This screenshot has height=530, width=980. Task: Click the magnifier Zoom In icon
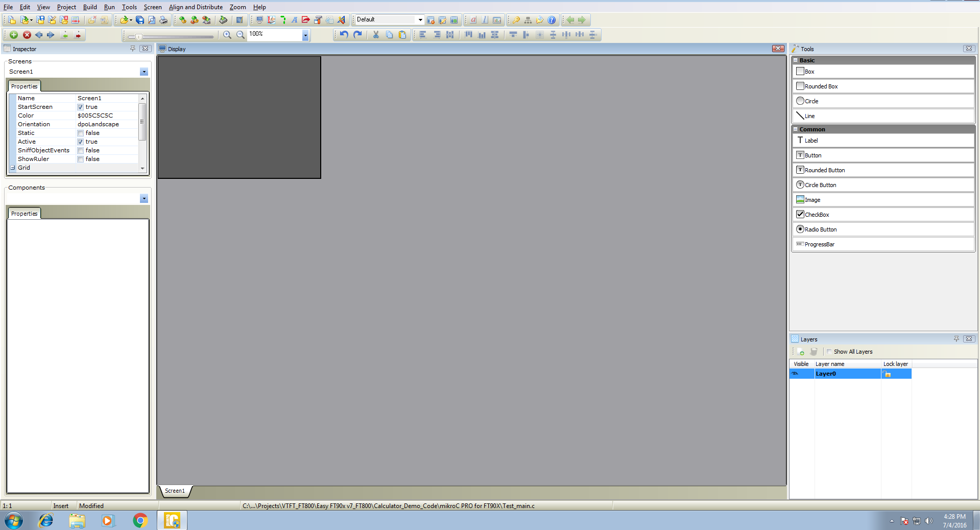227,35
